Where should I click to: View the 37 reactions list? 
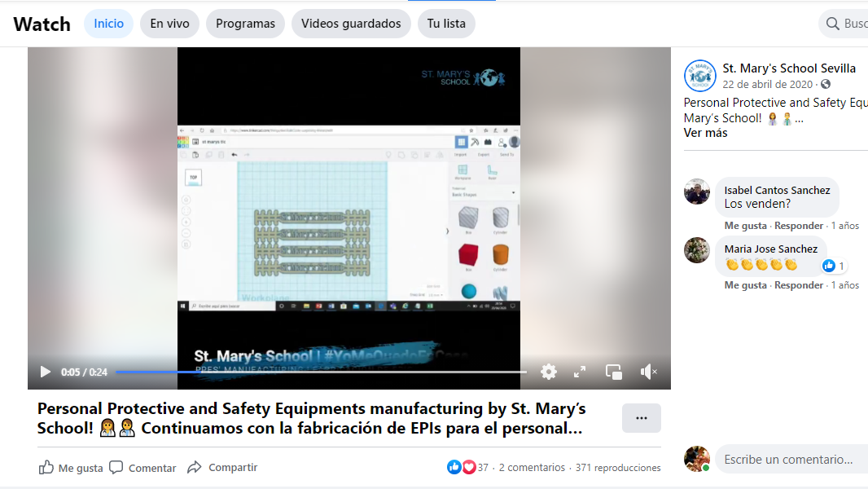coord(483,467)
